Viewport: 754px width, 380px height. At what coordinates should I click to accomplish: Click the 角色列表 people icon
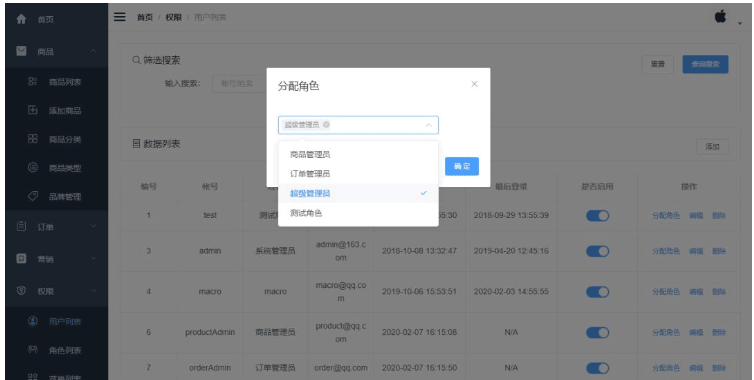coord(33,350)
